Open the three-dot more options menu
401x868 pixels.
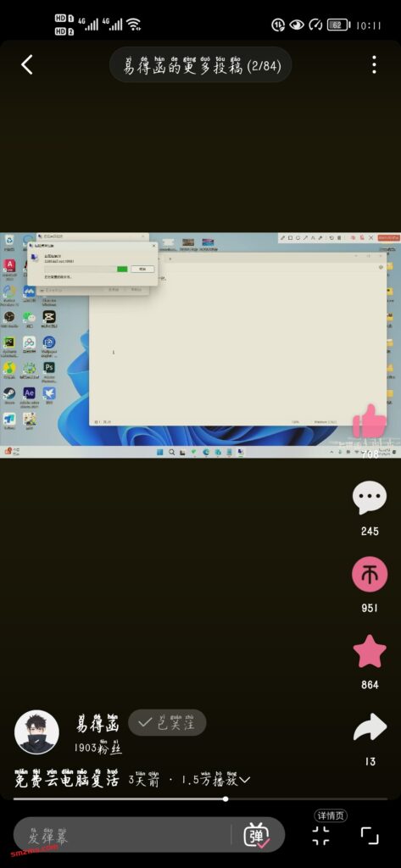pyautogui.click(x=374, y=64)
